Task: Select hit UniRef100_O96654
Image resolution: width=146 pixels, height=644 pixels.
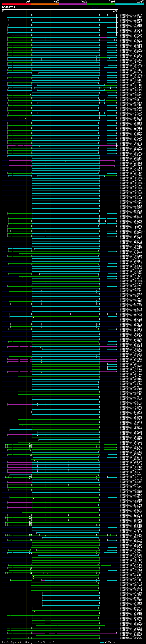Action: tap(131, 570)
